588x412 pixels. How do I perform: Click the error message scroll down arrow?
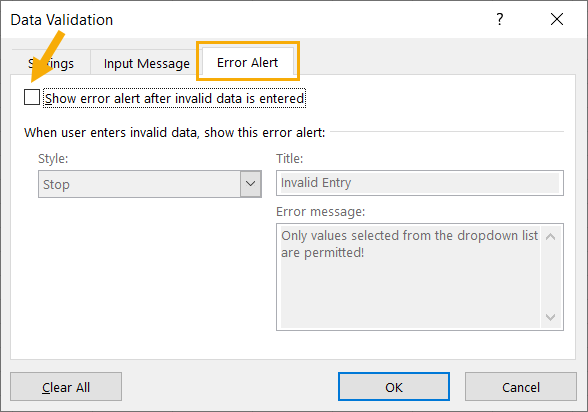click(x=550, y=317)
